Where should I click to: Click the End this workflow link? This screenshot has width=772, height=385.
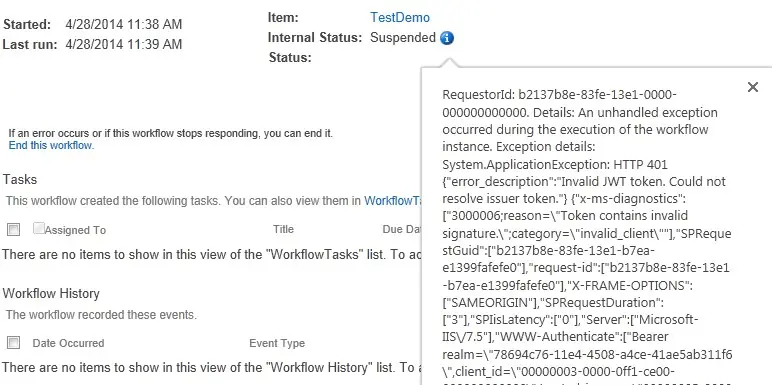[51, 145]
